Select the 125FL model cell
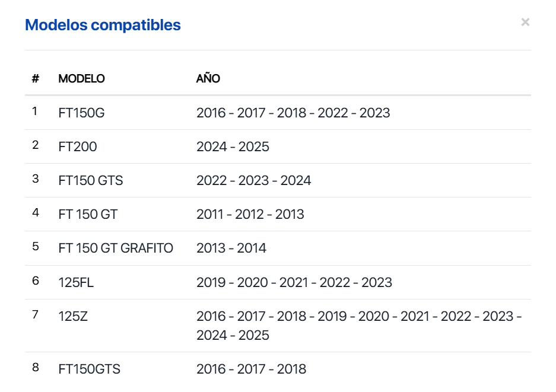 (76, 282)
